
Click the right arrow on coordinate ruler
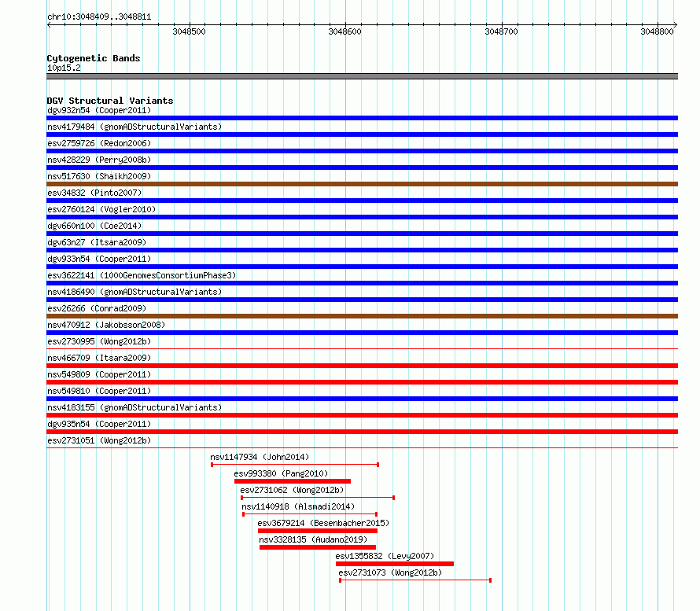[676, 25]
